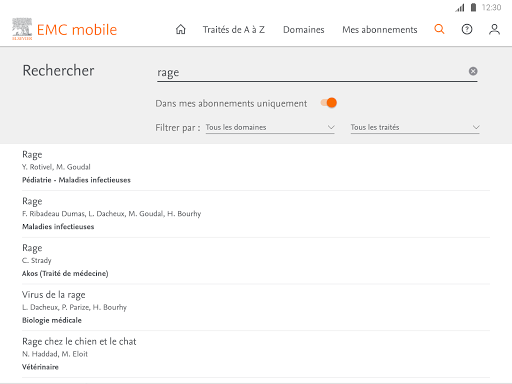Open Rage chez le chien et le chat
Screen dimensions: 512x384
[256, 354]
